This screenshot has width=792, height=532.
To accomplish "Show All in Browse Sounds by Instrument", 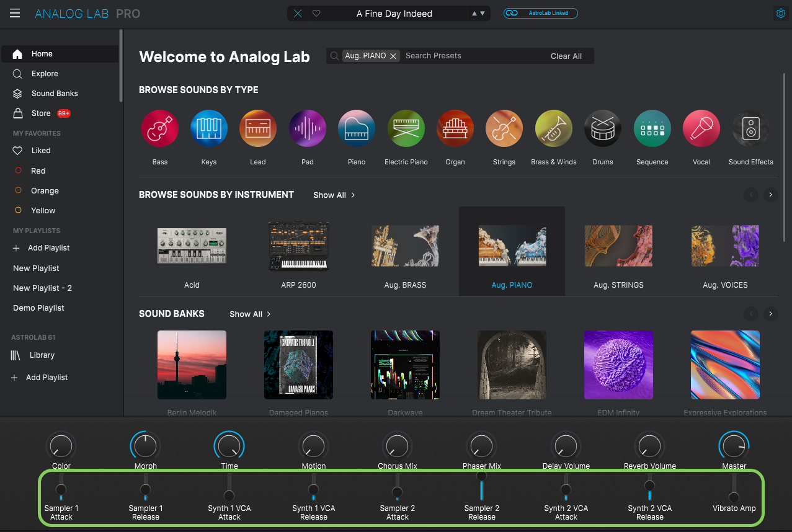I will tap(334, 195).
